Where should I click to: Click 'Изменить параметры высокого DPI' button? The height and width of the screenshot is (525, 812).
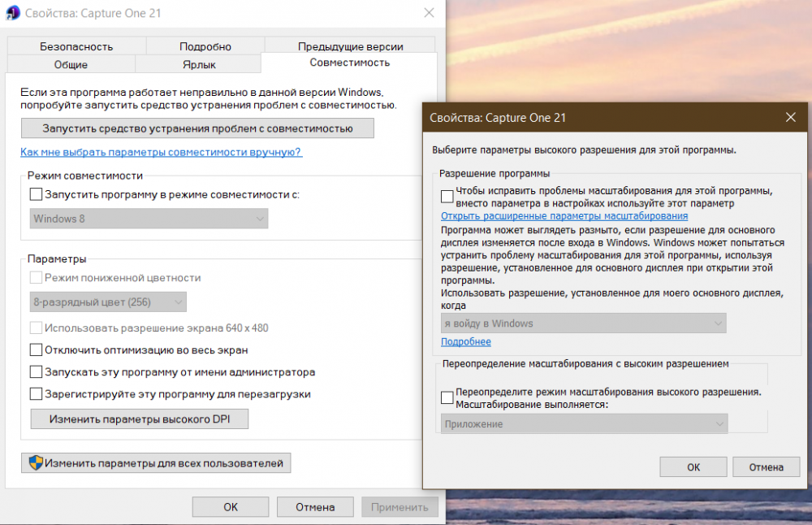(x=140, y=419)
